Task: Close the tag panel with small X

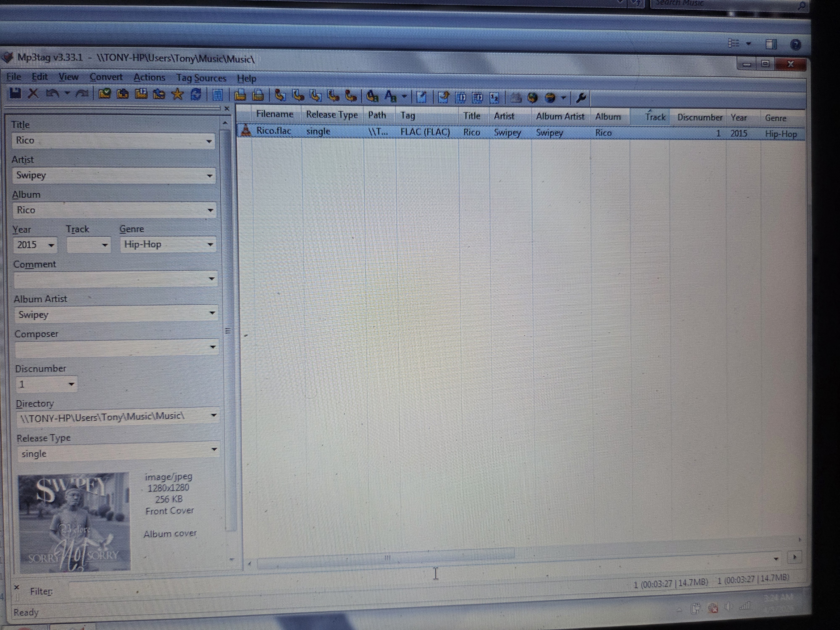Action: (227, 109)
